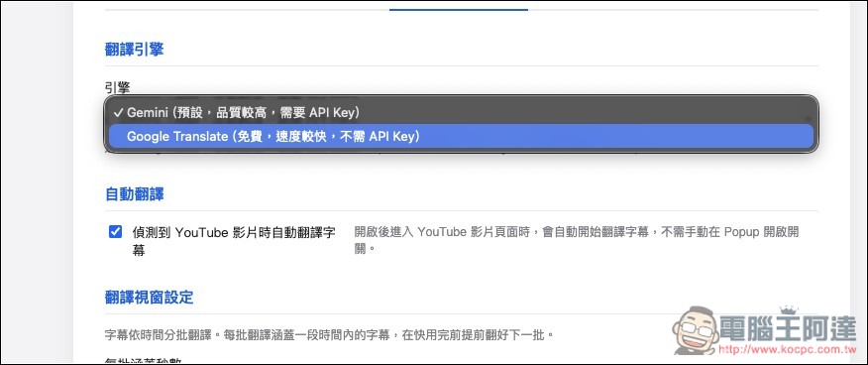Screen dimensions: 868x365
Task: Click label 偵測到 YouTube 影片時自動翻譯字幕
Action: point(234,241)
